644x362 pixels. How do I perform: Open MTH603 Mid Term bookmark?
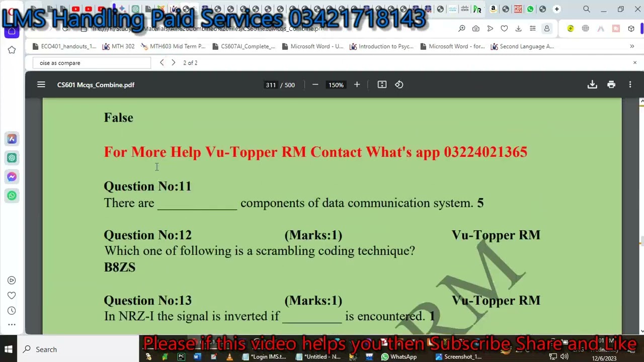tap(173, 46)
